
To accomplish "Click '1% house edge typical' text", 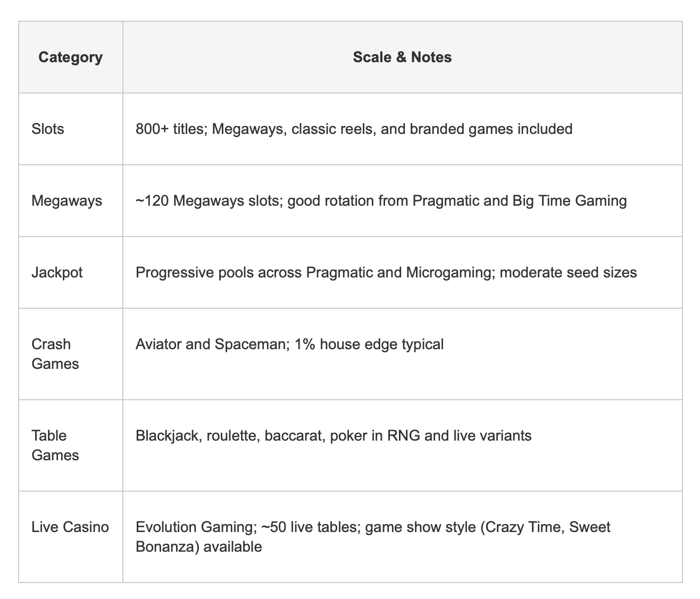I will (x=369, y=344).
